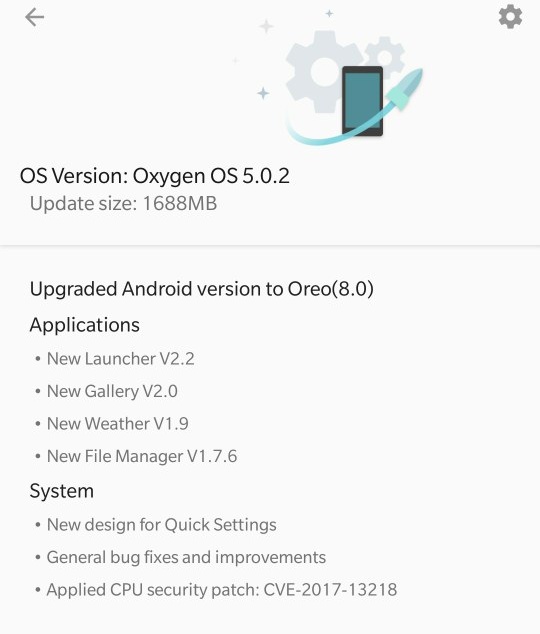Select the OS Version Oxygen OS 5.0.2 title
Viewport: 540px width, 634px height.
[155, 176]
